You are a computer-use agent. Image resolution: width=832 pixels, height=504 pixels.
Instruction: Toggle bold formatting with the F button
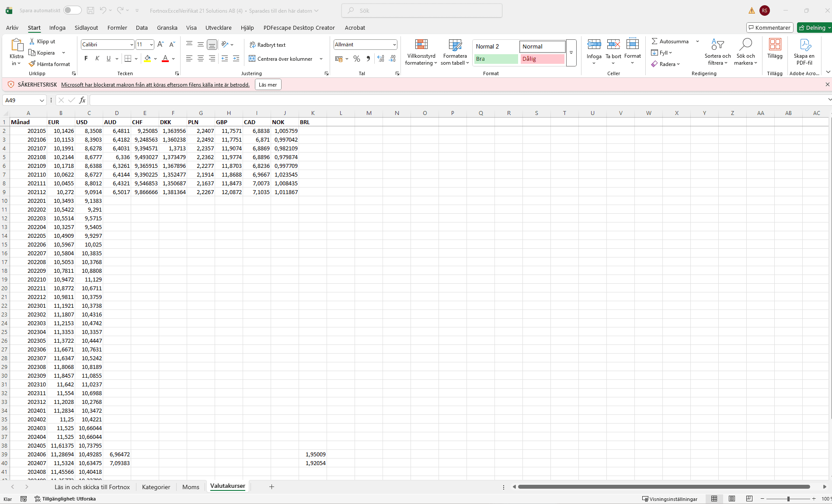coord(86,59)
